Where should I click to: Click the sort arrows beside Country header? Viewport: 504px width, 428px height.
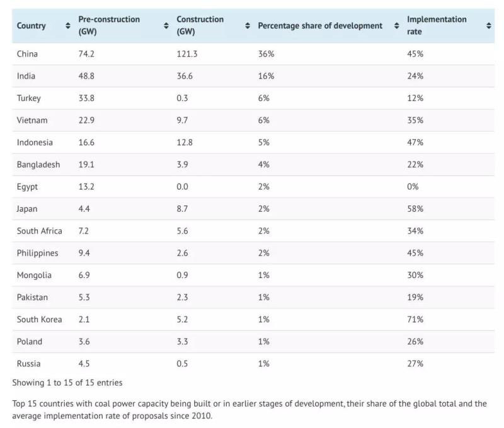68,26
